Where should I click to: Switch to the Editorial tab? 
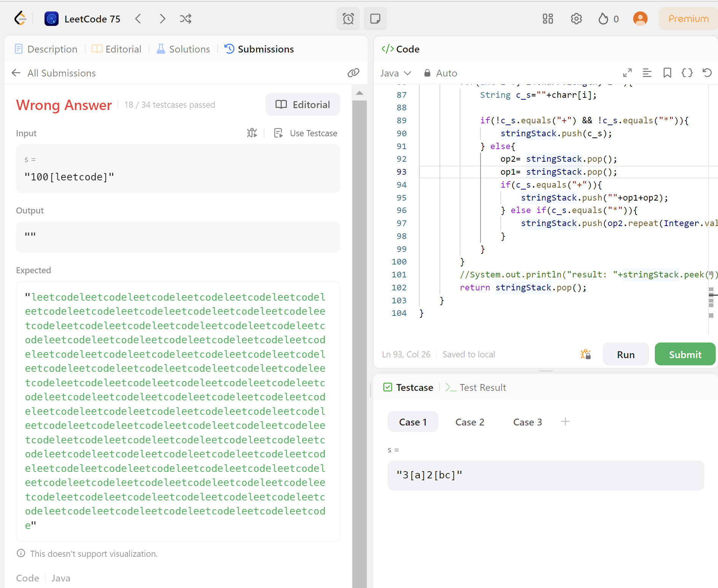point(116,49)
